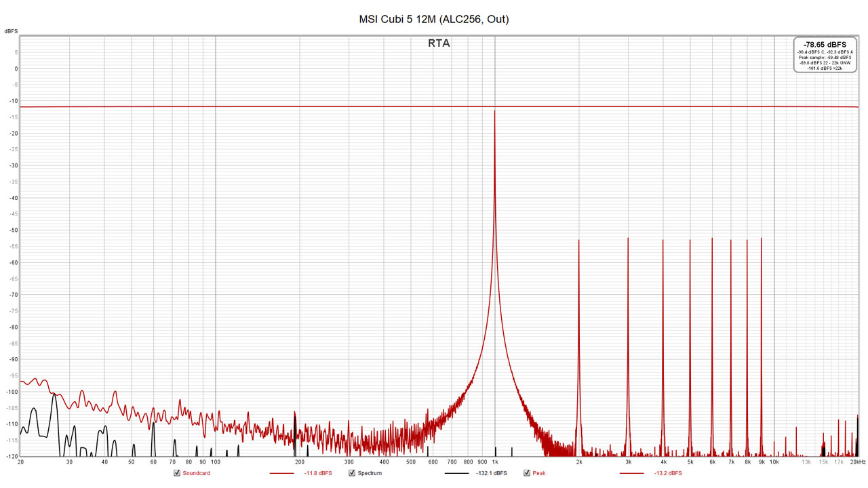Click the RTA label on the graph

pyautogui.click(x=439, y=43)
